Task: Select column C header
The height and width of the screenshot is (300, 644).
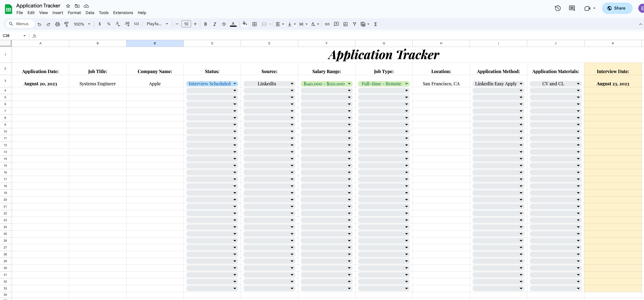Action: pos(155,43)
